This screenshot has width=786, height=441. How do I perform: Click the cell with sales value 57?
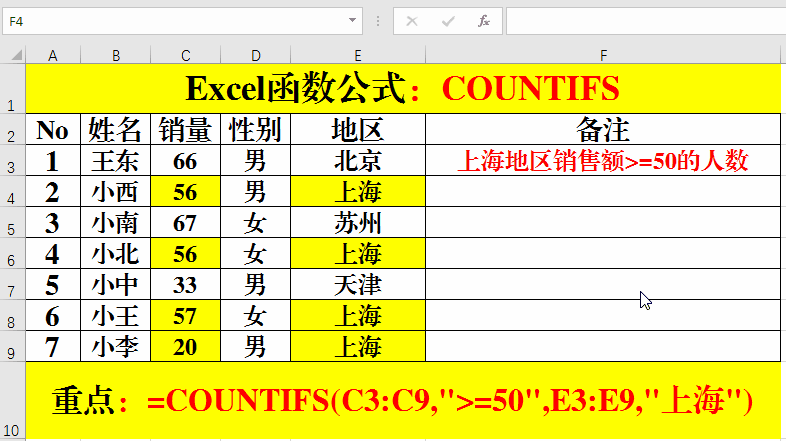(185, 316)
